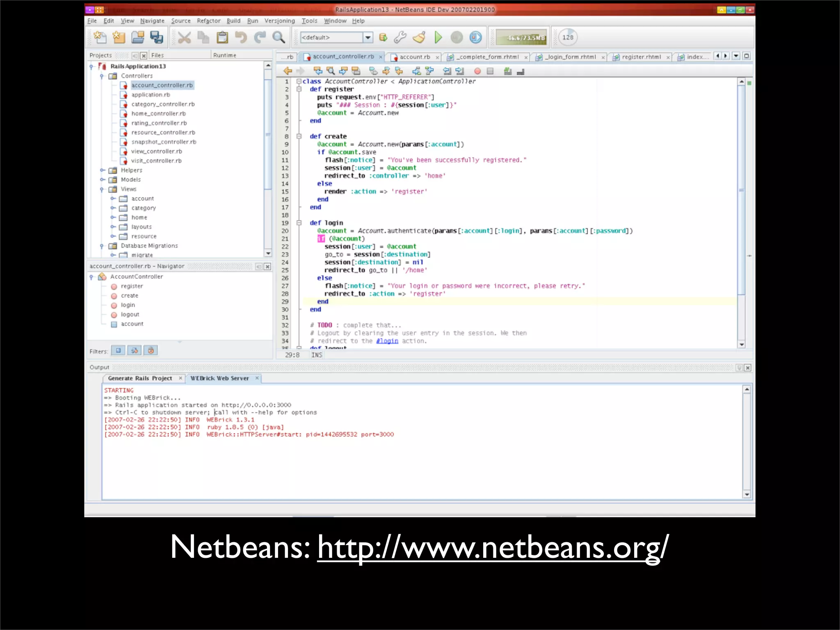Click the Uncomment icon in editor toolbar
Screen dimensions: 840x630
point(520,71)
